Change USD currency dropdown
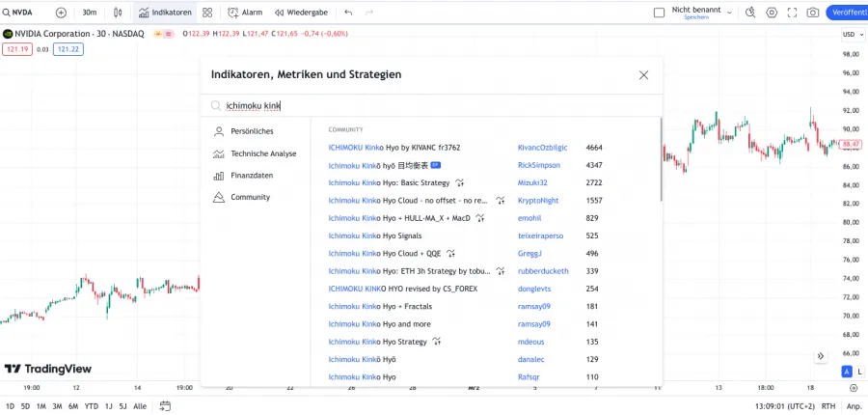This screenshot has height=415, width=868. click(x=854, y=35)
